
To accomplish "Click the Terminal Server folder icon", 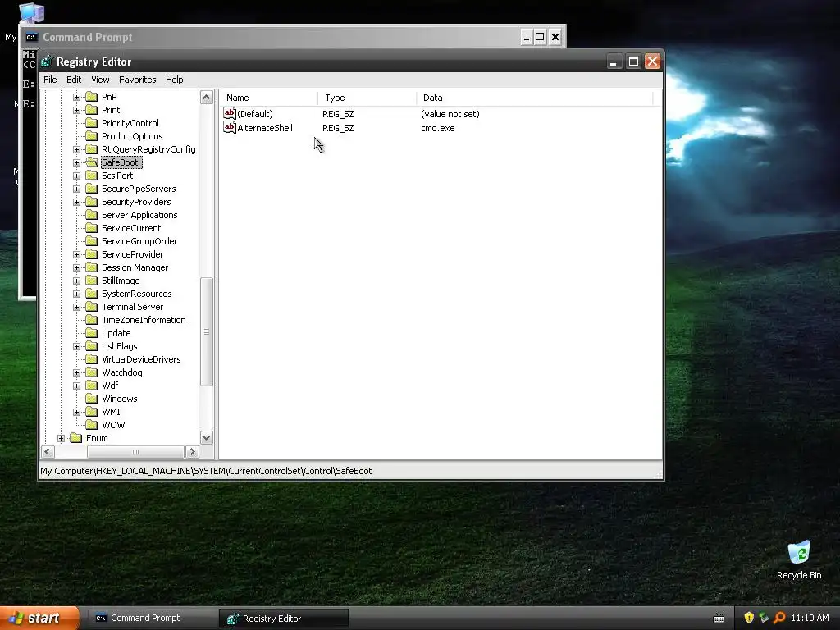I will (92, 307).
